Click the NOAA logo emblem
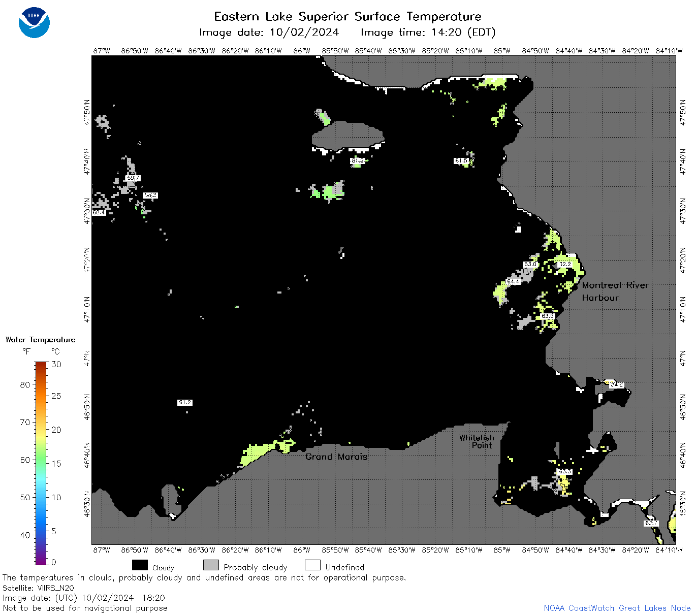This screenshot has height=616, width=696. (34, 23)
